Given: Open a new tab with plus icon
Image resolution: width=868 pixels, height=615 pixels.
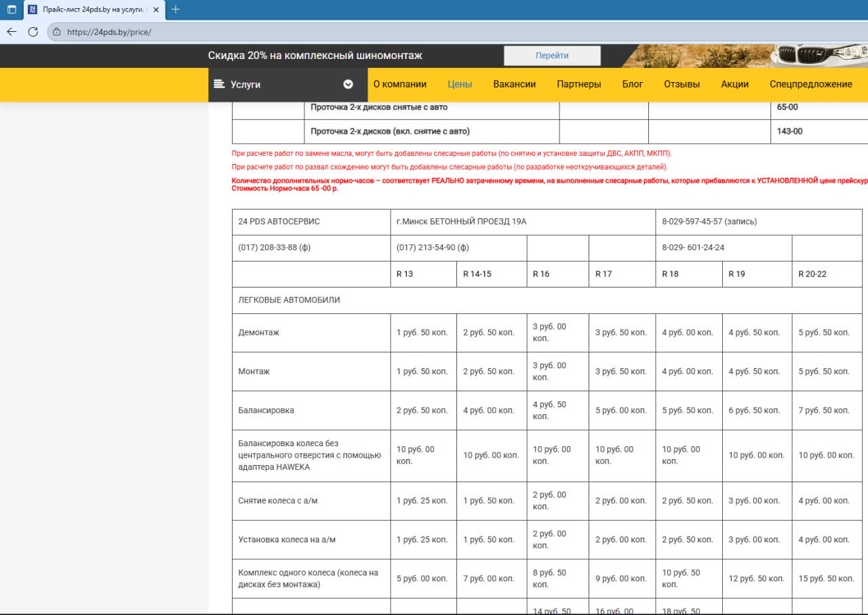Looking at the screenshot, I should pos(176,9).
